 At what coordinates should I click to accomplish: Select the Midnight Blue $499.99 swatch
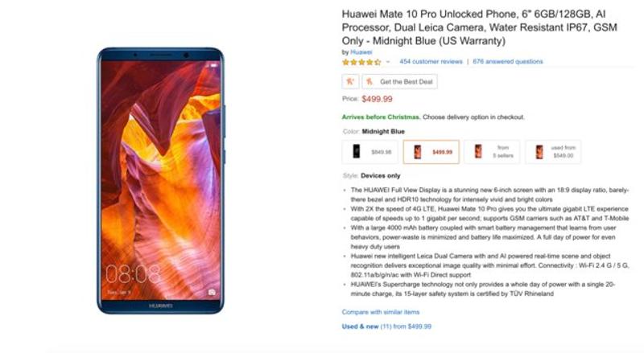pos(431,152)
